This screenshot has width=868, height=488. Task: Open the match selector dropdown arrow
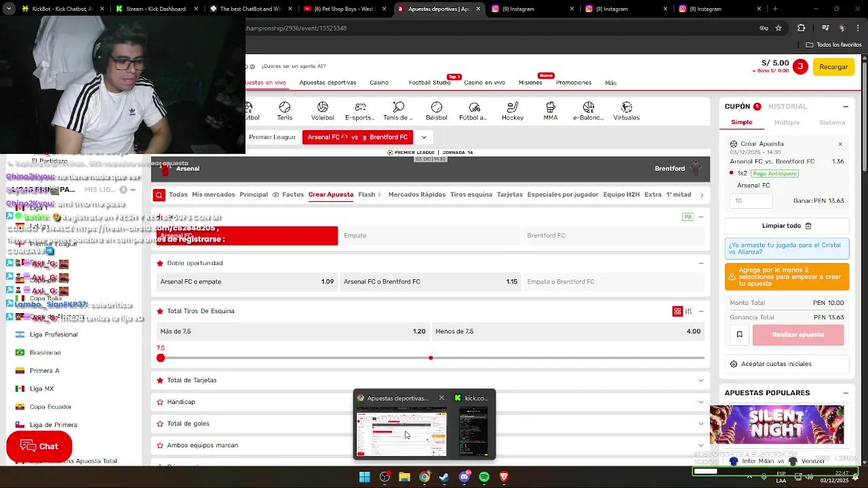pyautogui.click(x=423, y=137)
